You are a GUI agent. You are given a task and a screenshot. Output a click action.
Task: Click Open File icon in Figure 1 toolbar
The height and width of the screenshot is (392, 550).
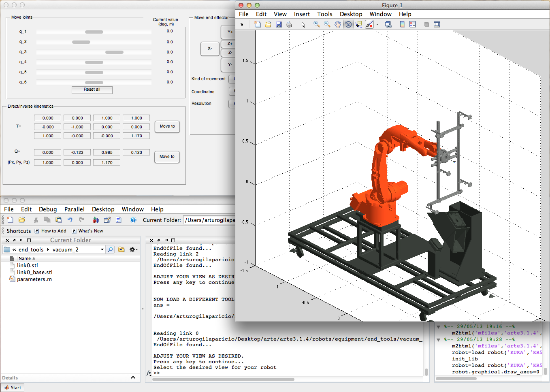(268, 24)
